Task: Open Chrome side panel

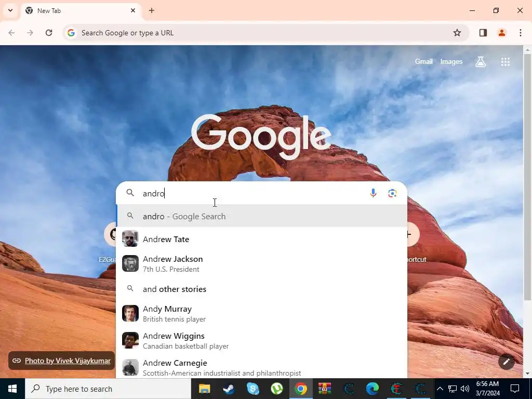Action: [483, 33]
